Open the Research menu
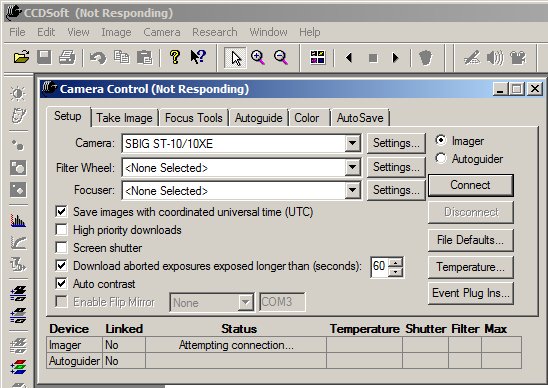 coord(215,32)
